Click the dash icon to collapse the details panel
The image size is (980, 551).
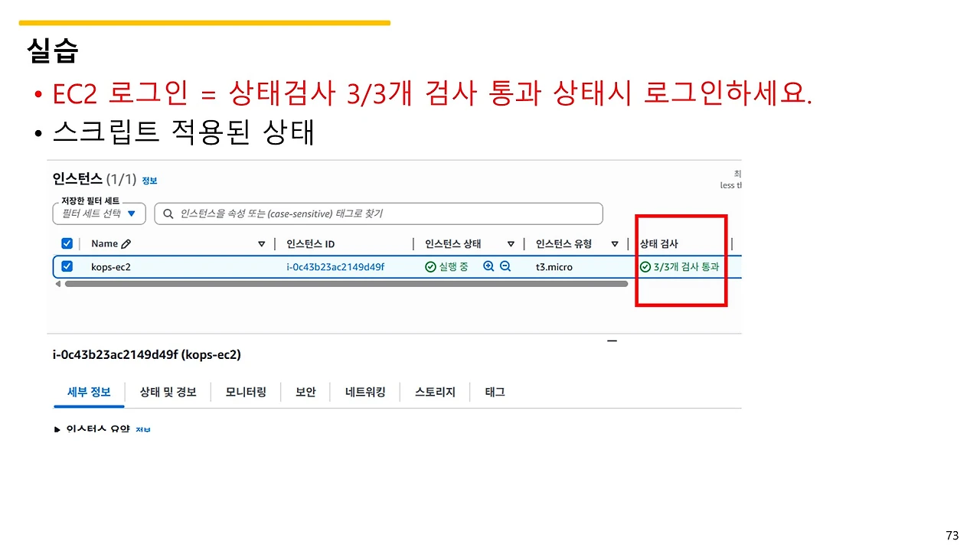pos(611,341)
